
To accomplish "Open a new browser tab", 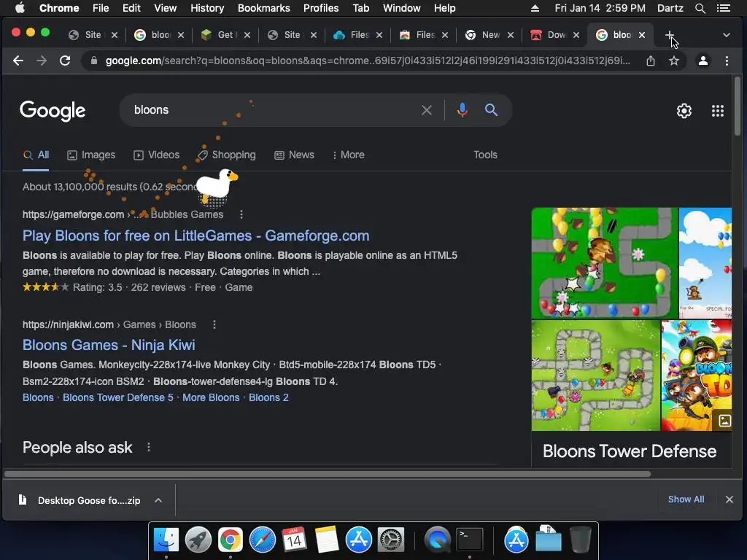I will pos(670,35).
